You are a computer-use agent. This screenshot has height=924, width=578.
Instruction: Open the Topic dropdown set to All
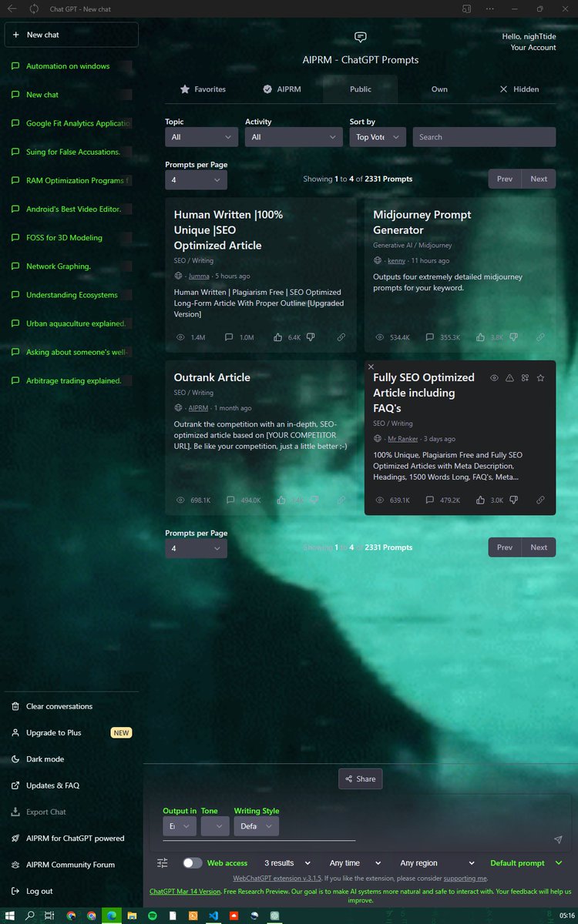coord(201,137)
